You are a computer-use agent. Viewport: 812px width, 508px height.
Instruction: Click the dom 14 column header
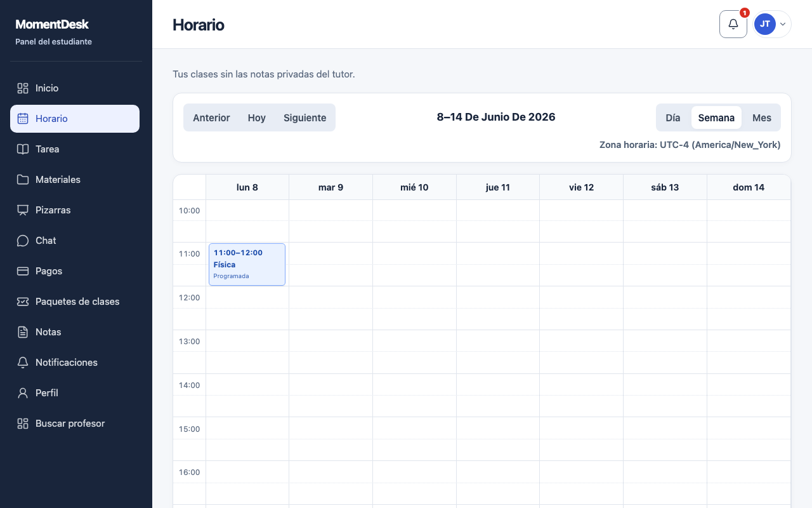tap(749, 187)
